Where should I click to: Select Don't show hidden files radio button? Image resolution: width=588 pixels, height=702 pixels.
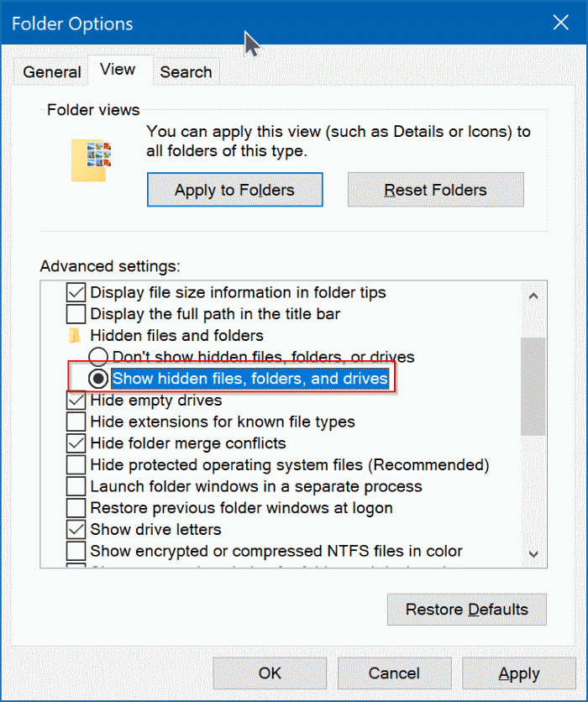(x=98, y=357)
